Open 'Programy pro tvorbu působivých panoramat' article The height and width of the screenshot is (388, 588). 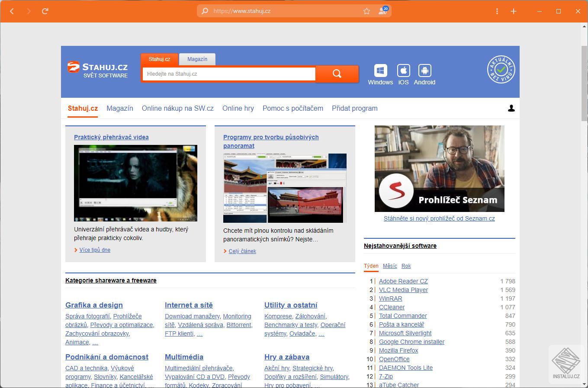click(x=271, y=141)
